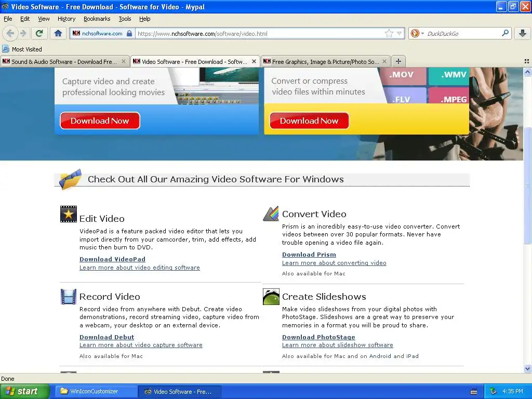The image size is (532, 399).
Task: Click the Video Software taskbar button
Action: (180, 391)
